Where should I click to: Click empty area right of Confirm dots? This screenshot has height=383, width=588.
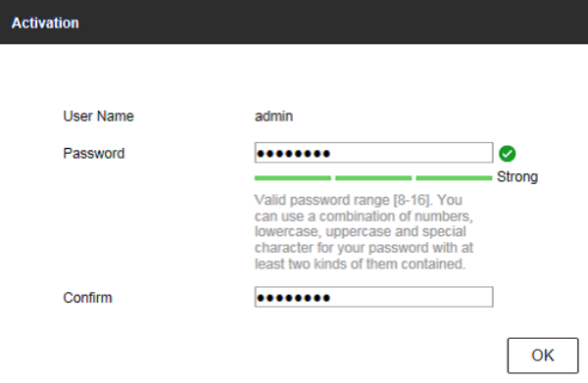pyautogui.click(x=411, y=297)
